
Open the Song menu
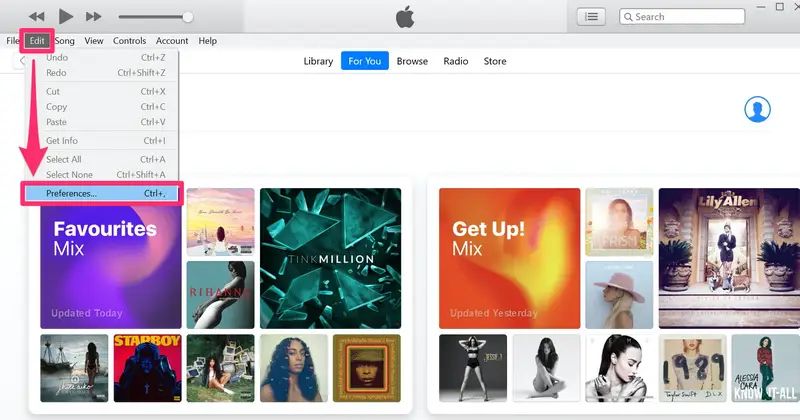(x=65, y=41)
